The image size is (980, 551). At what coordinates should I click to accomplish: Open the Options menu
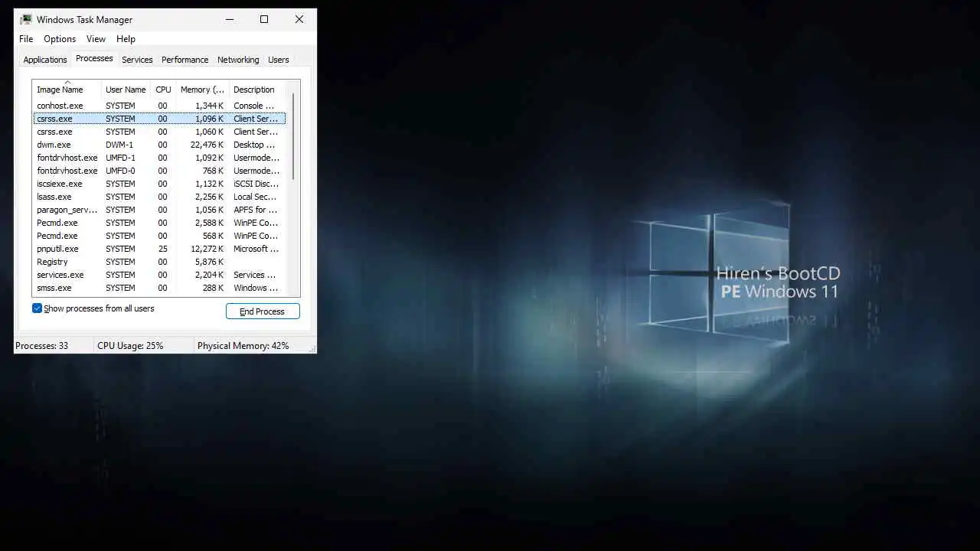(x=60, y=39)
